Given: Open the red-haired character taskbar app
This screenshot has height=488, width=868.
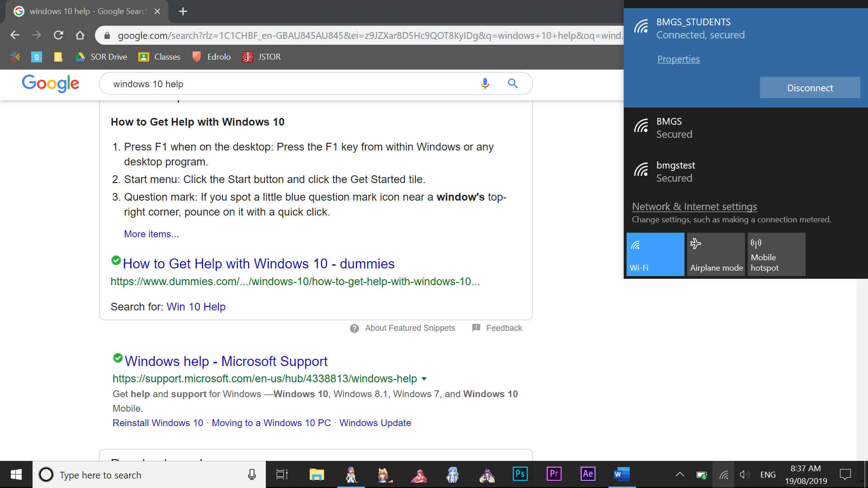Looking at the screenshot, I should pos(419,474).
